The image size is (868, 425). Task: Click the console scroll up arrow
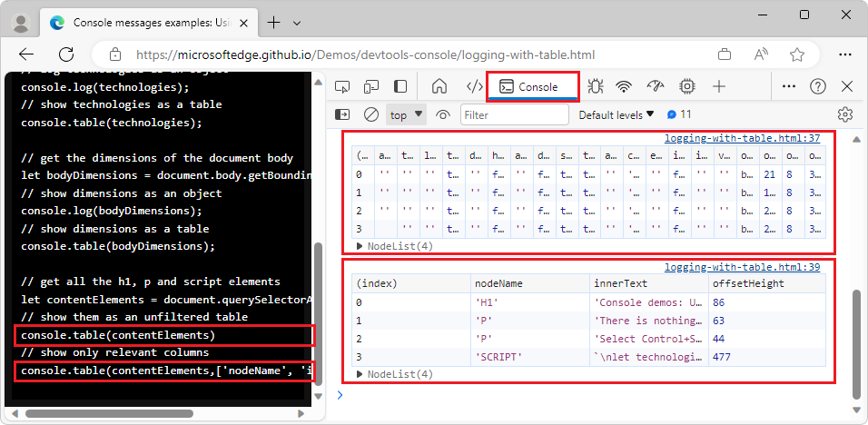pyautogui.click(x=856, y=140)
